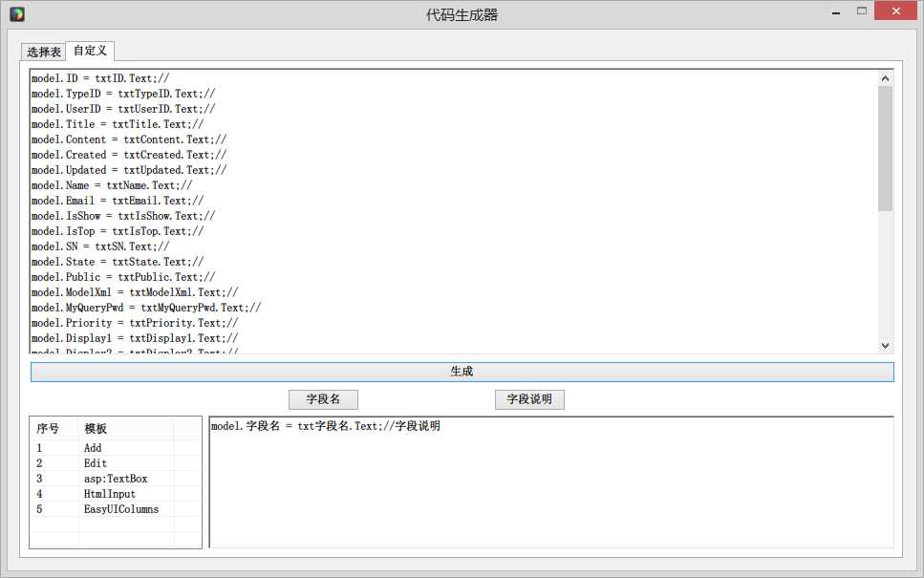Select the Add template row
The width and height of the screenshot is (924, 578).
[116, 448]
